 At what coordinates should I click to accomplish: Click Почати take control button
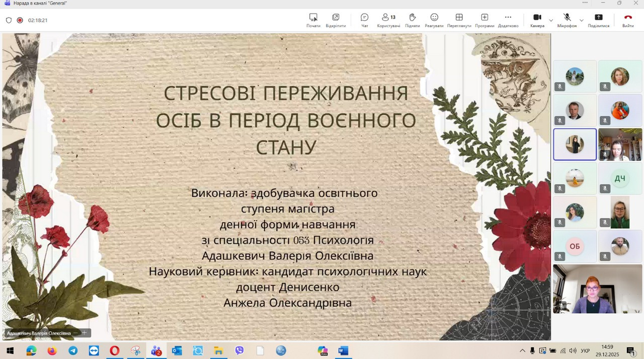tap(313, 20)
